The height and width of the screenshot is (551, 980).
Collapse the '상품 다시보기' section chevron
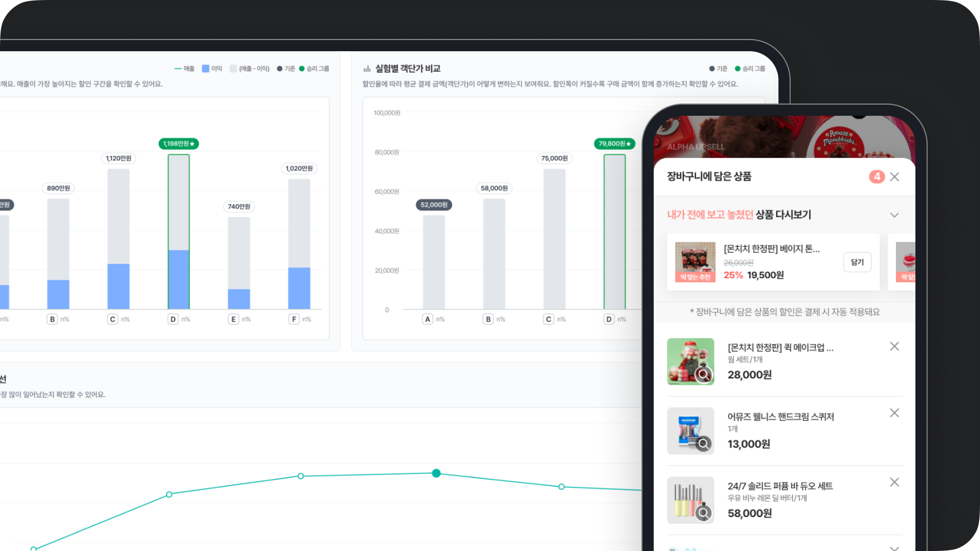coord(894,215)
